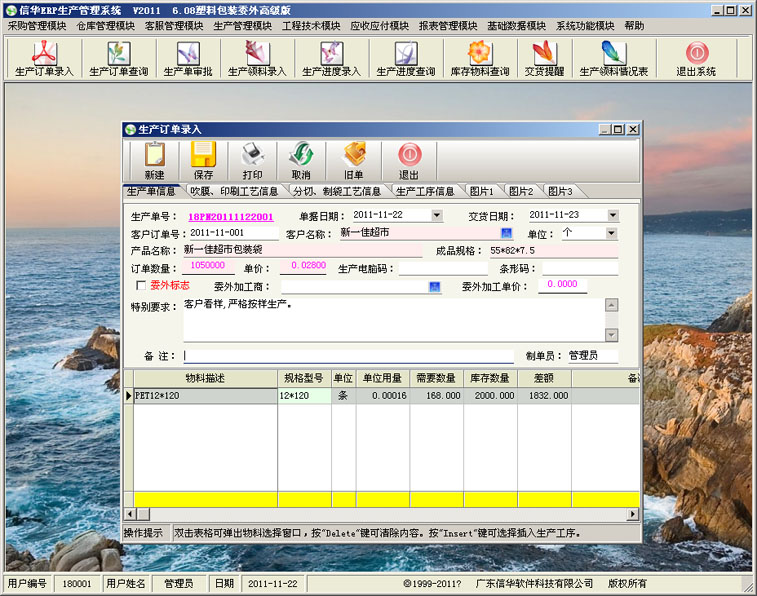The width and height of the screenshot is (757, 596).
Task: Click the 单价 field 0.02800
Action: pos(303,265)
